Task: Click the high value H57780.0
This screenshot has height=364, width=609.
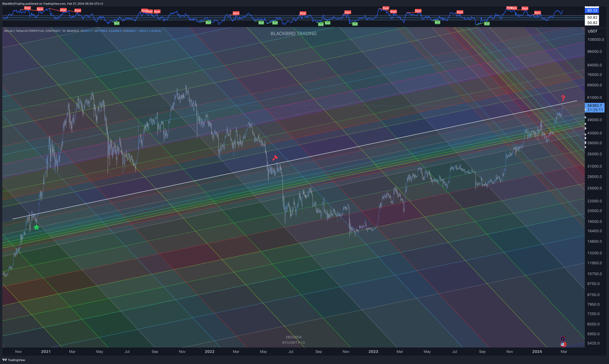Action: coord(101,31)
